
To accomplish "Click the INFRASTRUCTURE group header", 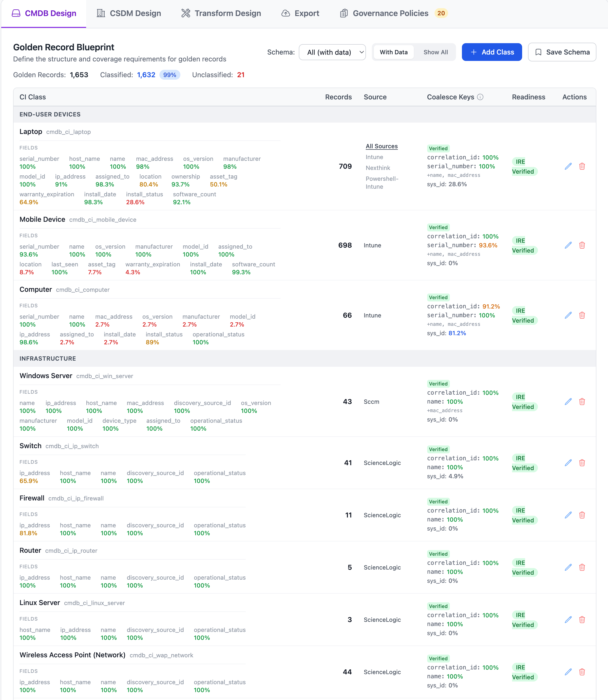I will coord(48,358).
